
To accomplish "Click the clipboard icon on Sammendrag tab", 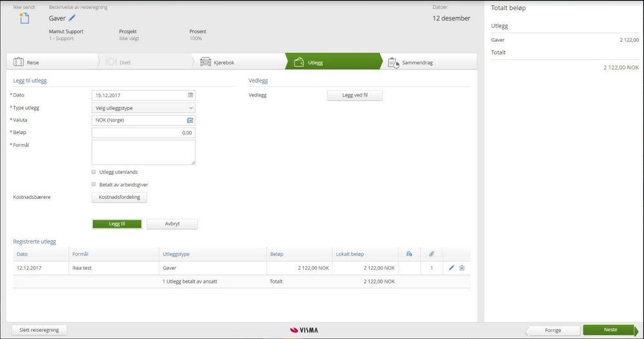I will pos(394,63).
